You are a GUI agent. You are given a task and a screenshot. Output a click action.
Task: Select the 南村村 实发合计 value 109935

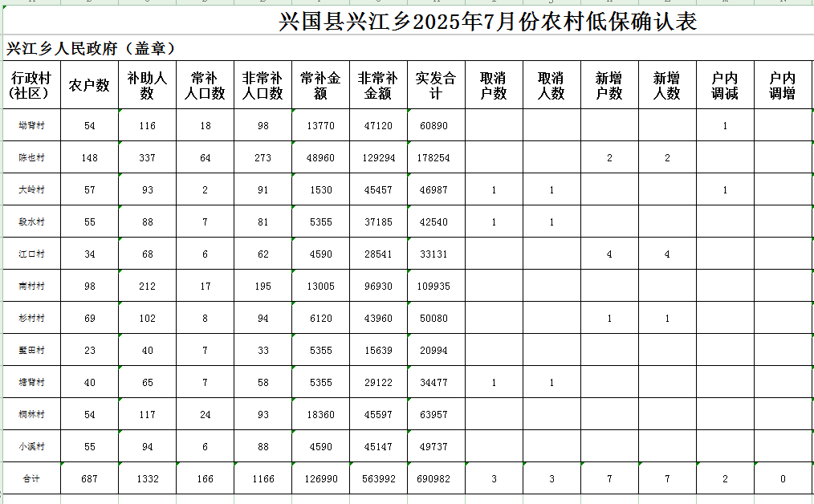click(434, 287)
